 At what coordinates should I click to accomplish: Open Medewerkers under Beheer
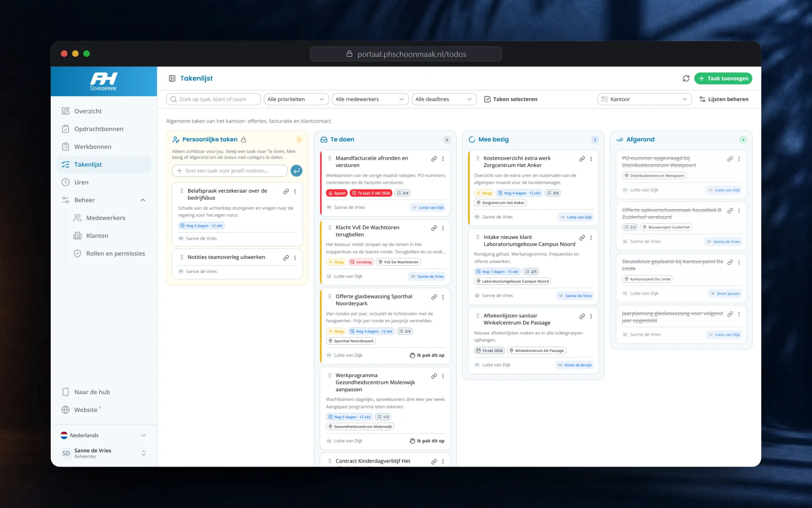[x=110, y=218]
